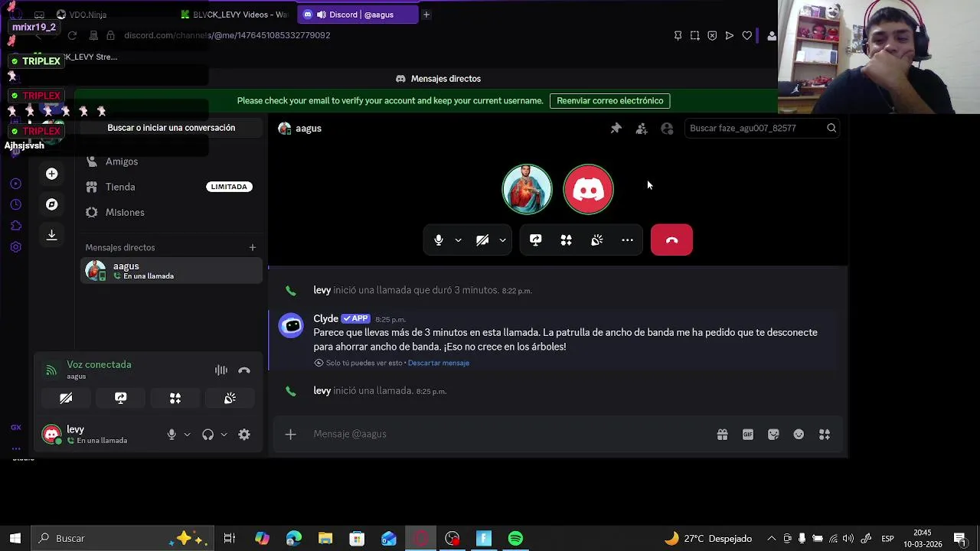
Task: Open the Tienda section
Action: coord(171,187)
